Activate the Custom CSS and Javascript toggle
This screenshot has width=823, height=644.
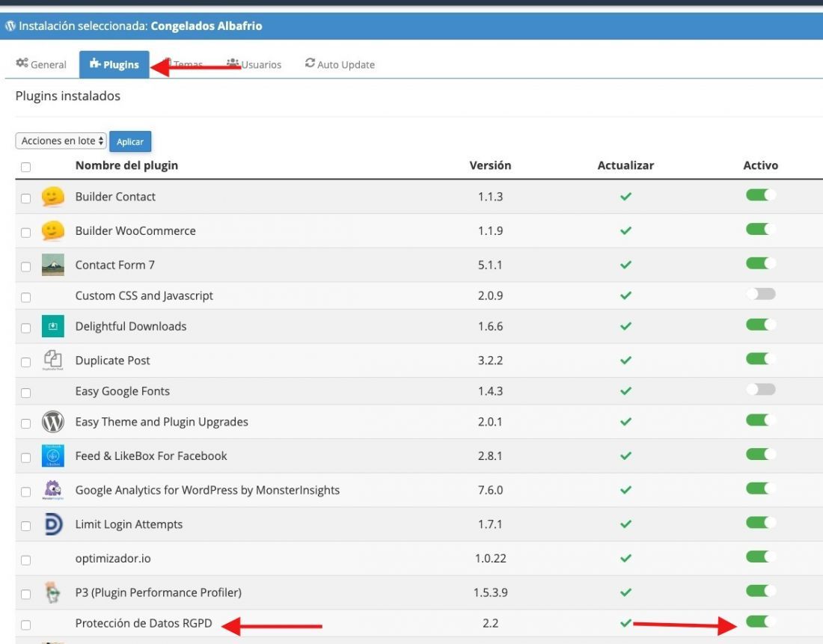click(x=761, y=294)
